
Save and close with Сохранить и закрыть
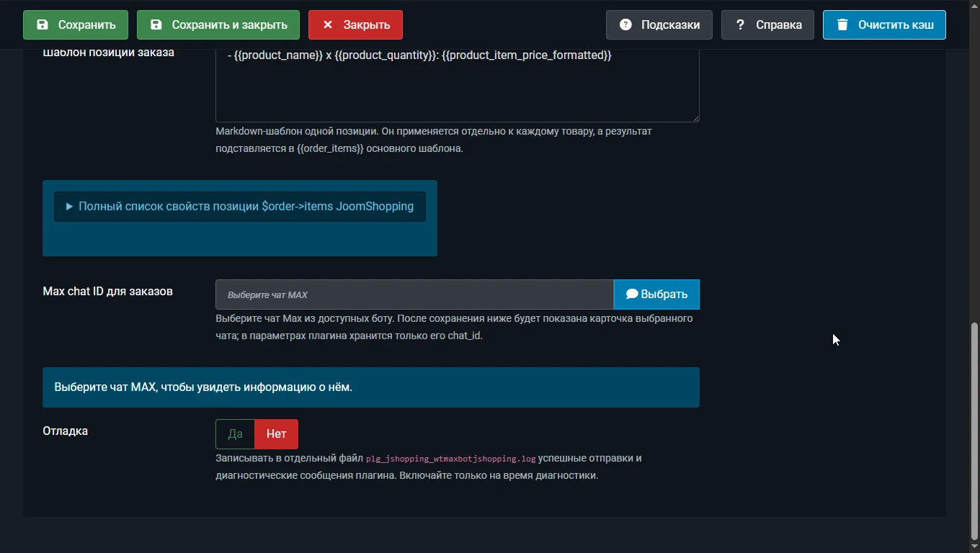[x=218, y=24]
